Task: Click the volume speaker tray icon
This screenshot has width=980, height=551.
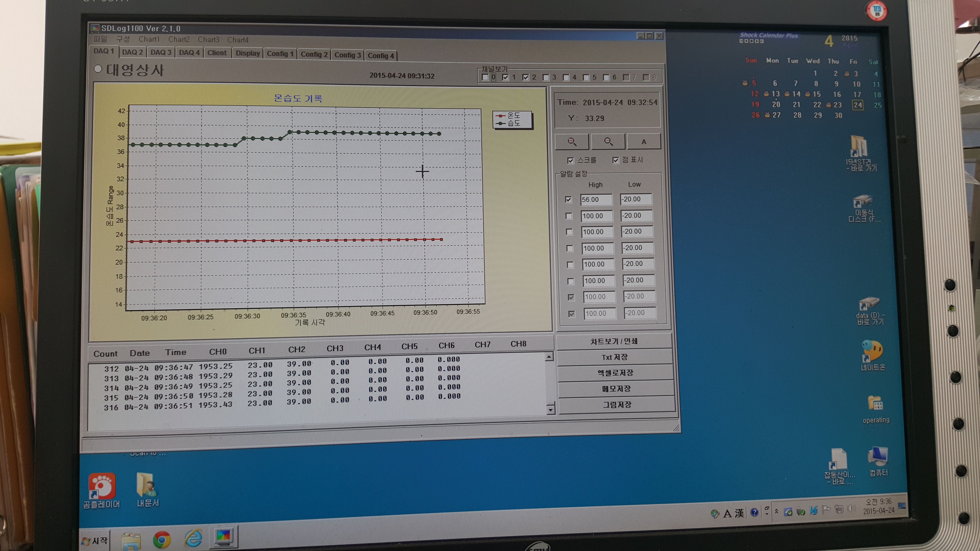Action: pyautogui.click(x=851, y=509)
